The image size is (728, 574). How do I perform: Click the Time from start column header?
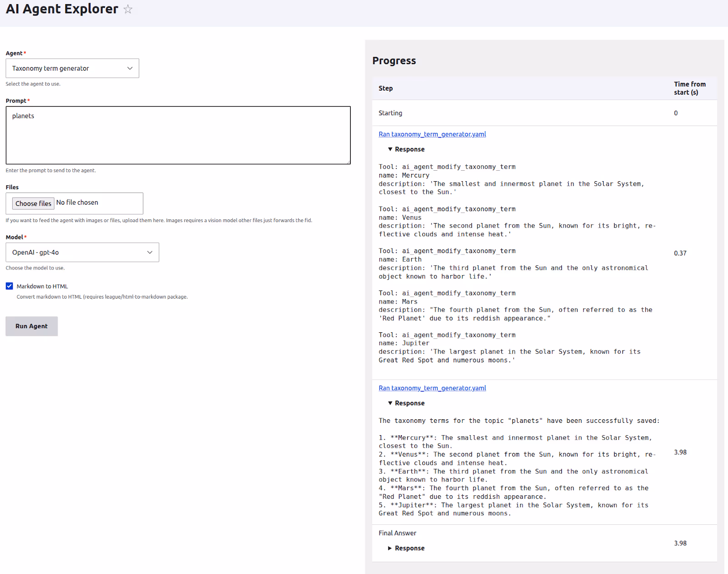[690, 88]
